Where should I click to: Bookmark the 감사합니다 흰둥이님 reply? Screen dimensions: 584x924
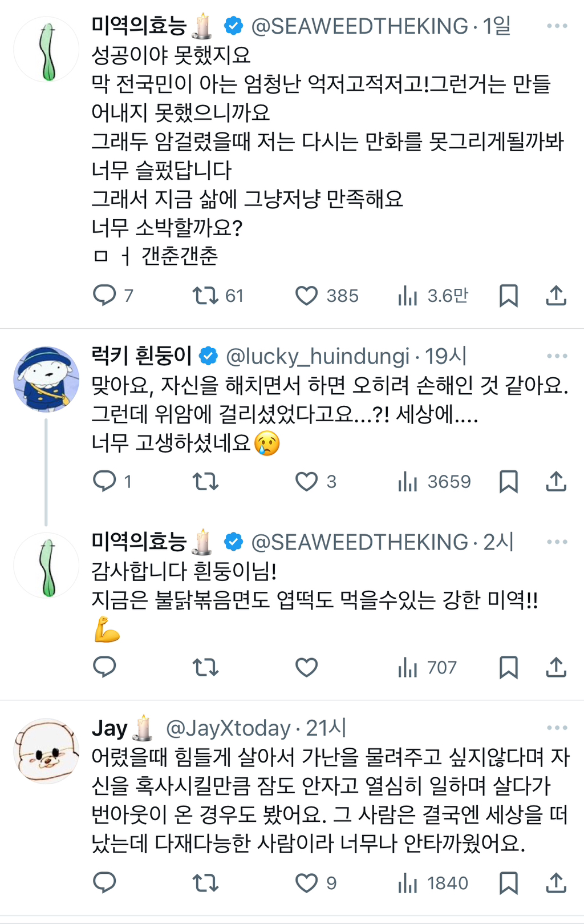[x=508, y=667]
